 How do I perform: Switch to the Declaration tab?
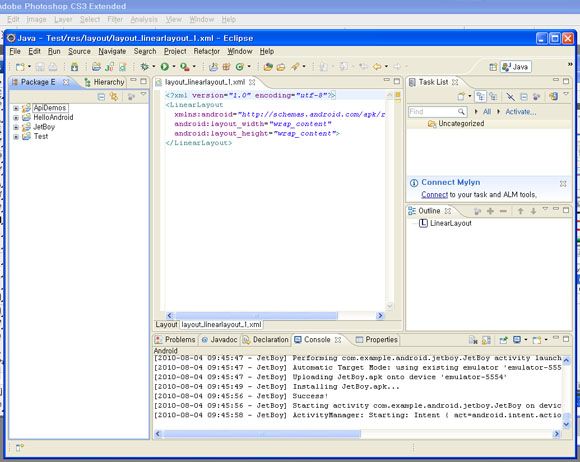click(x=266, y=340)
